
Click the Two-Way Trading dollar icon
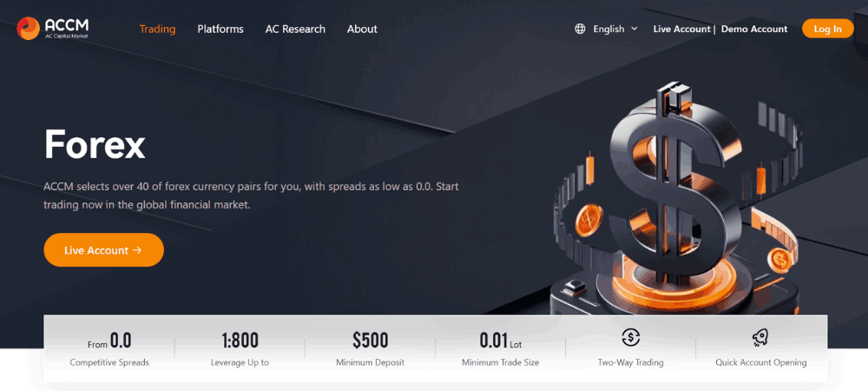(x=631, y=338)
